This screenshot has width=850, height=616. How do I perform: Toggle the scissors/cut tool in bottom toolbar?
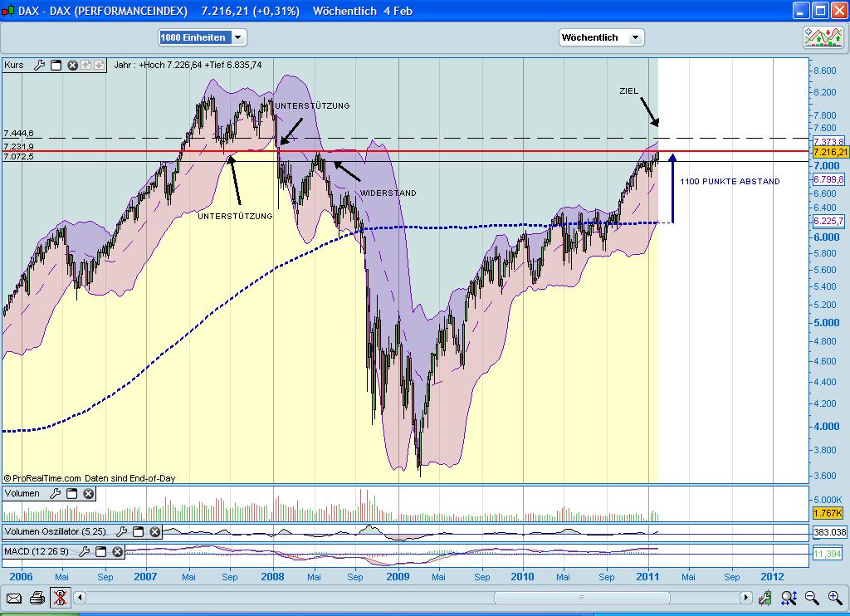(x=60, y=597)
